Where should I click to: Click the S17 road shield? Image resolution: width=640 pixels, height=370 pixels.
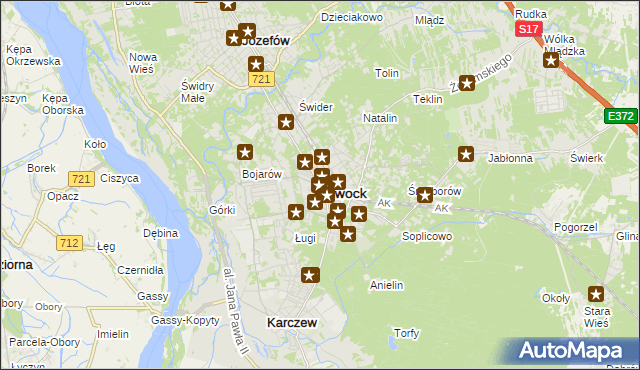tap(529, 29)
